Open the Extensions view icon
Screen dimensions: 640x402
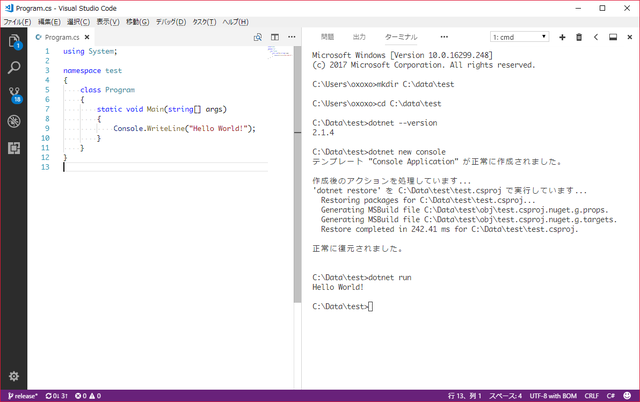[14, 148]
